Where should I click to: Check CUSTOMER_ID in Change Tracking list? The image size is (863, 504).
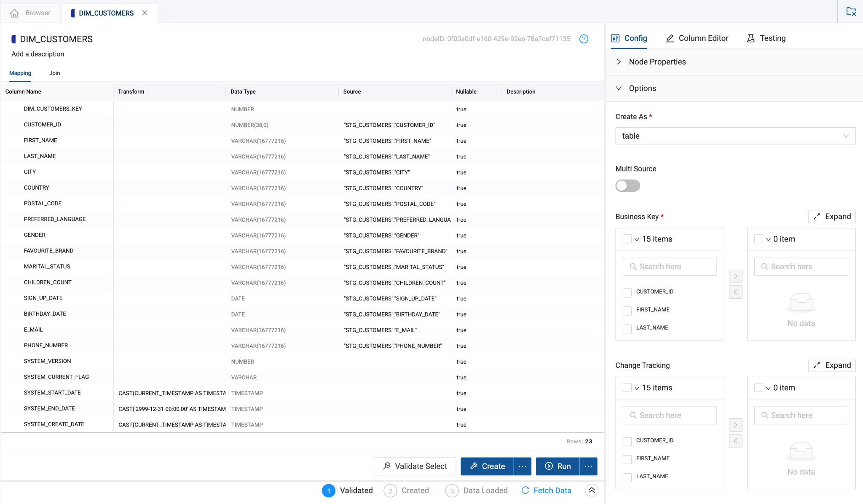pos(627,441)
